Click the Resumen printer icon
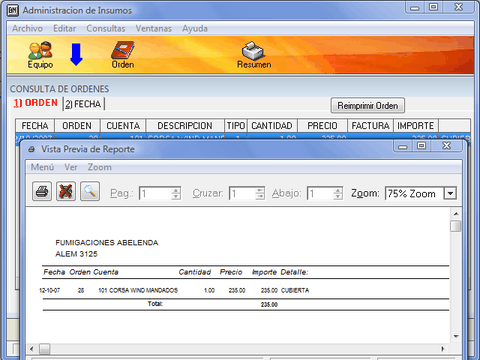This screenshot has height=360, width=480. (x=254, y=55)
